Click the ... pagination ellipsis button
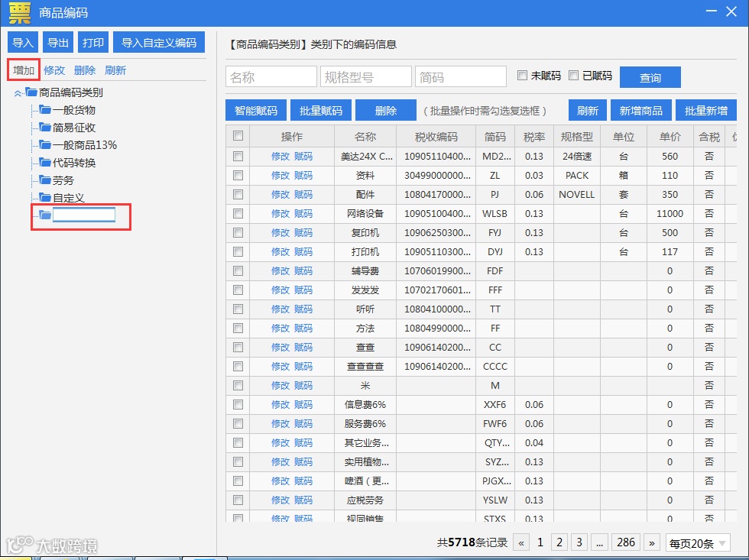The height and width of the screenshot is (560, 749). pyautogui.click(x=599, y=543)
